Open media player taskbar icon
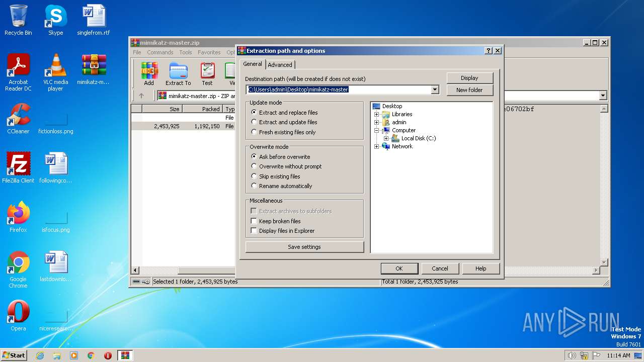Viewport: 644px width, 362px height. (x=74, y=355)
